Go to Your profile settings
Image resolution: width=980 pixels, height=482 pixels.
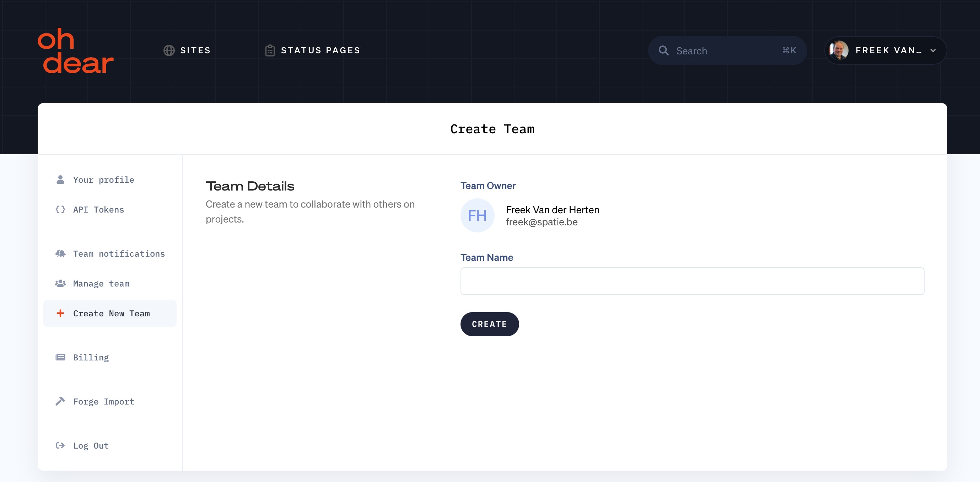110,180
